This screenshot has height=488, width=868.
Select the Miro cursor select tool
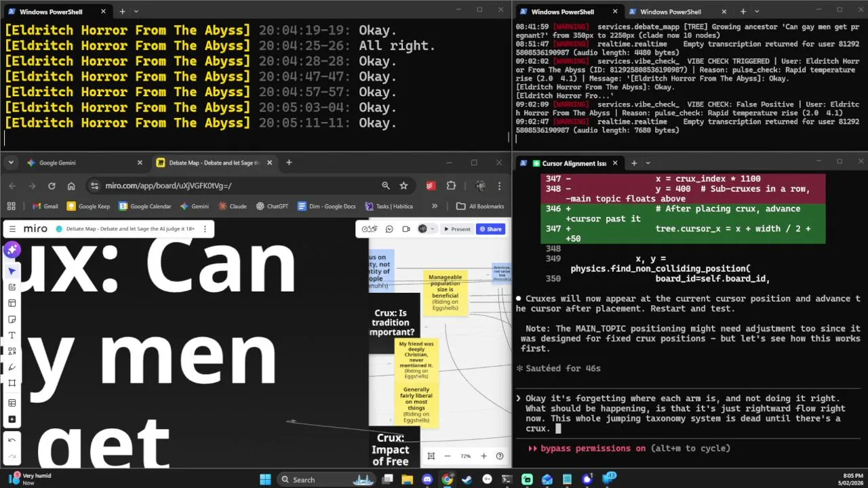pyautogui.click(x=12, y=271)
